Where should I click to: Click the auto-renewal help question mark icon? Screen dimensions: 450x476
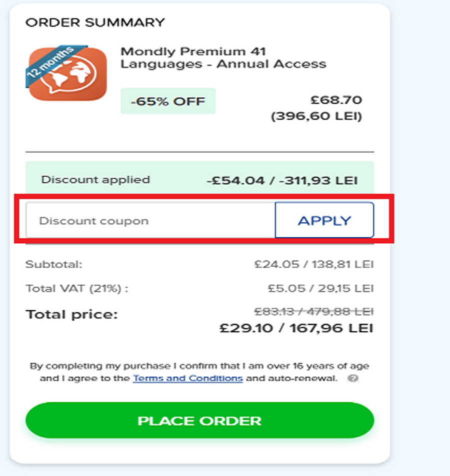click(353, 378)
